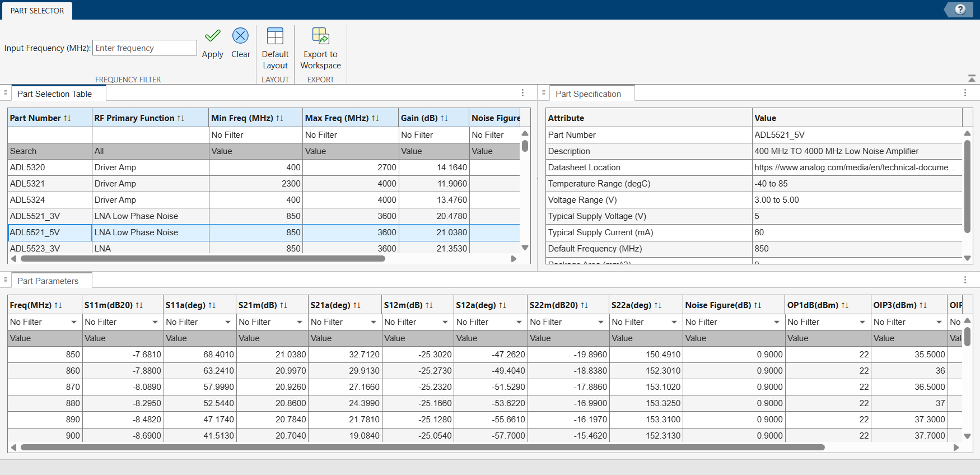Screen dimensions: 980x475
Task: Open the help question mark
Action: tap(960, 10)
